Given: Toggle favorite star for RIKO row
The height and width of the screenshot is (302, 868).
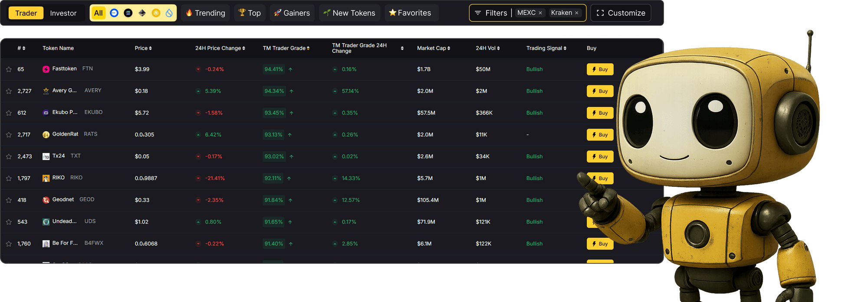Looking at the screenshot, I should [x=9, y=179].
